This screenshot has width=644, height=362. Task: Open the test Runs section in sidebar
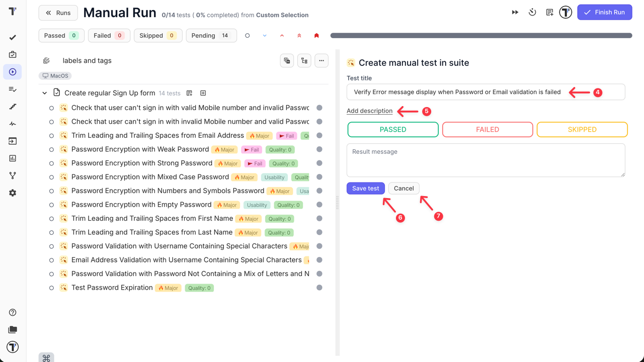pos(12,71)
